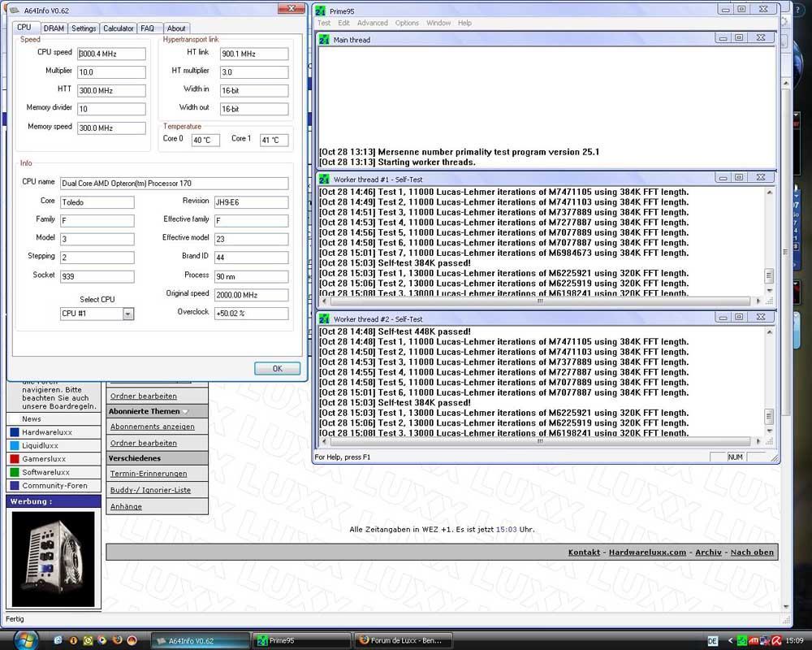Click the blue Hardwareluxx square icon
This screenshot has width=812, height=650.
[15, 432]
